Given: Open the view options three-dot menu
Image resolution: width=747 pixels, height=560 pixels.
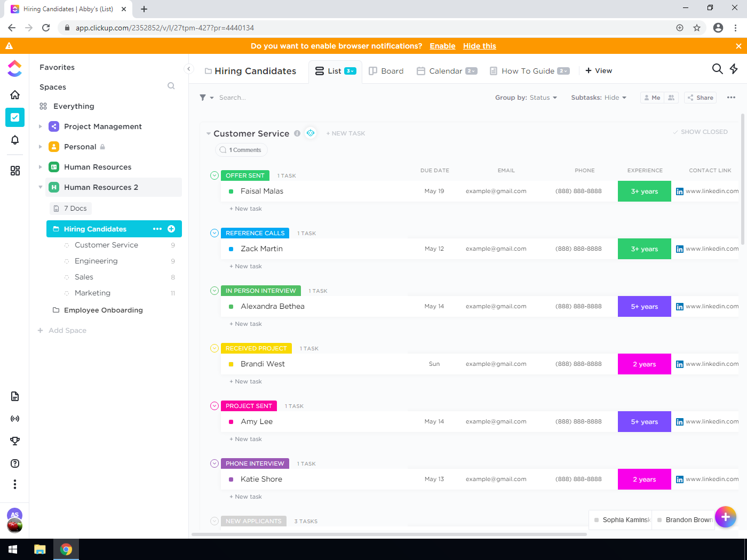Looking at the screenshot, I should click(x=731, y=98).
